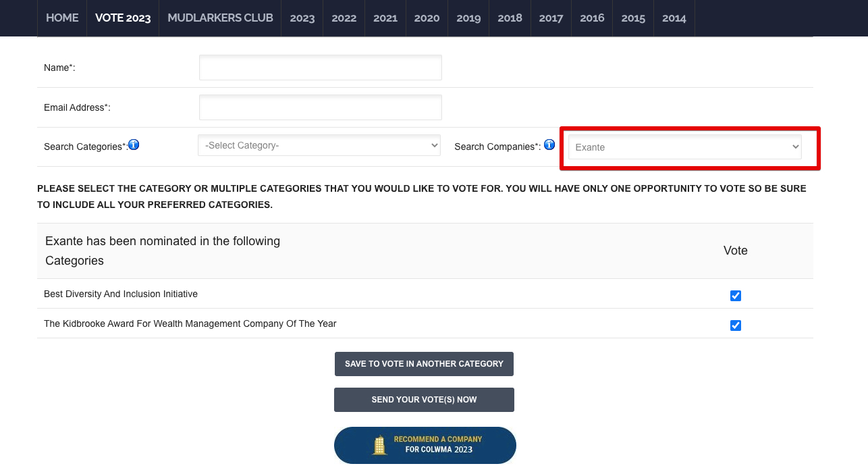Click Send Your Vote(s) Now button
Screen dimensions: 868x468
pos(424,400)
